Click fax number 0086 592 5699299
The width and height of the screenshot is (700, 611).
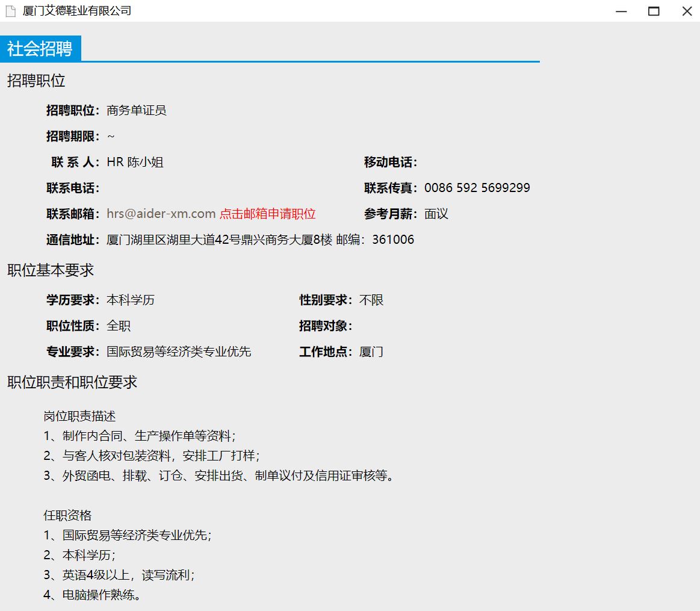[x=477, y=188]
